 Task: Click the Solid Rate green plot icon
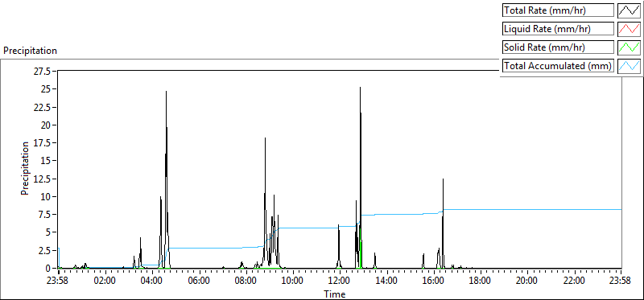[630, 47]
